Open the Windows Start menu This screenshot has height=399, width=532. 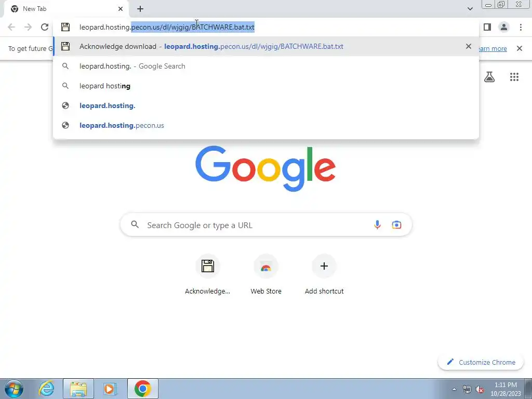[x=14, y=389]
